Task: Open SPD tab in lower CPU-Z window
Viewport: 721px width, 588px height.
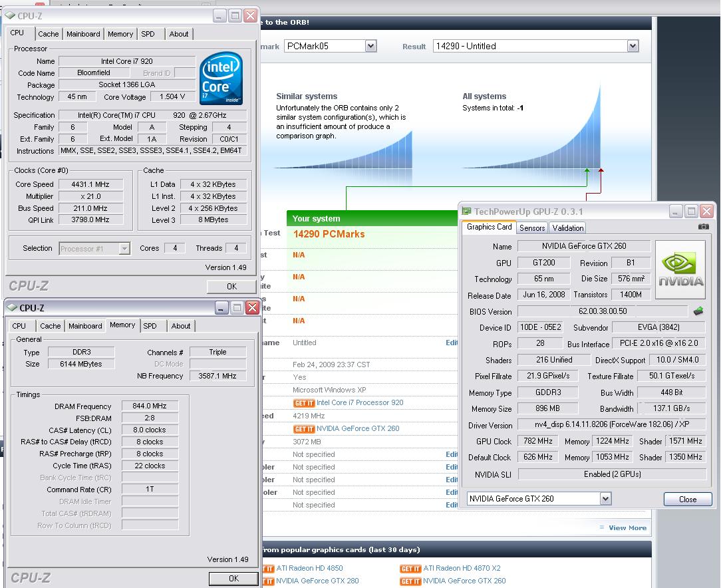Action: [150, 326]
